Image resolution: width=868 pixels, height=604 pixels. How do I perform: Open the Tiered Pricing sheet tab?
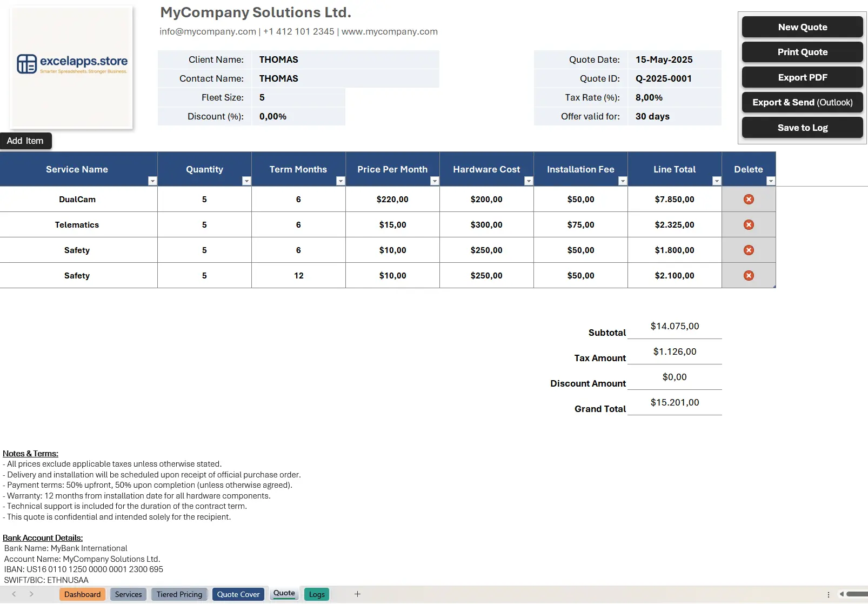pyautogui.click(x=179, y=594)
